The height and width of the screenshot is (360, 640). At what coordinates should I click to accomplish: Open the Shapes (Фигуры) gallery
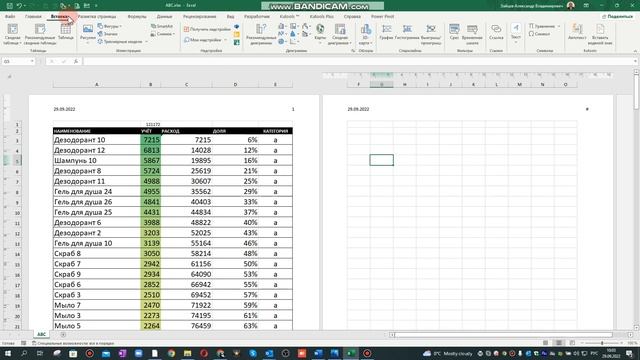pyautogui.click(x=109, y=26)
